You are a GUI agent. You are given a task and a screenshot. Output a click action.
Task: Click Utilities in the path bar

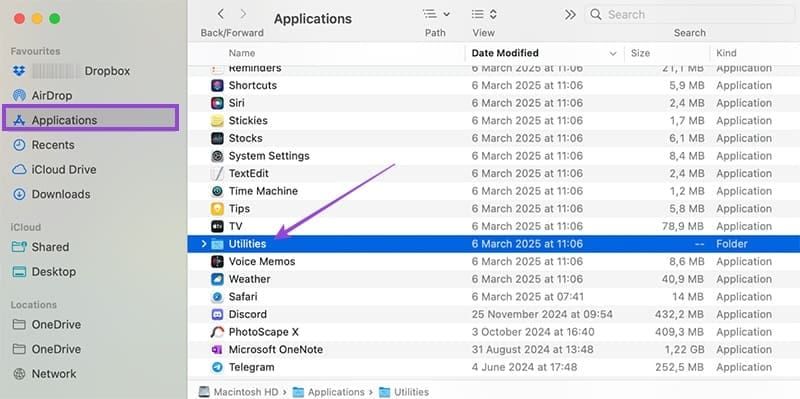pos(404,392)
